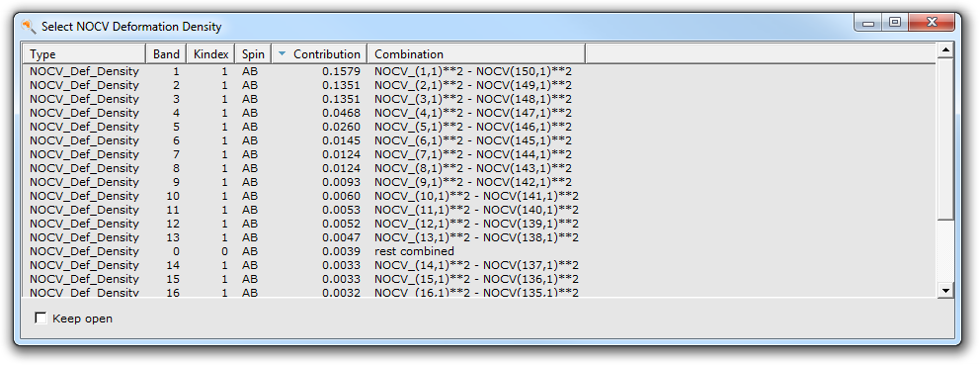This screenshot has height=365, width=980.
Task: Sort by the Kindex column header
Action: pos(211,53)
